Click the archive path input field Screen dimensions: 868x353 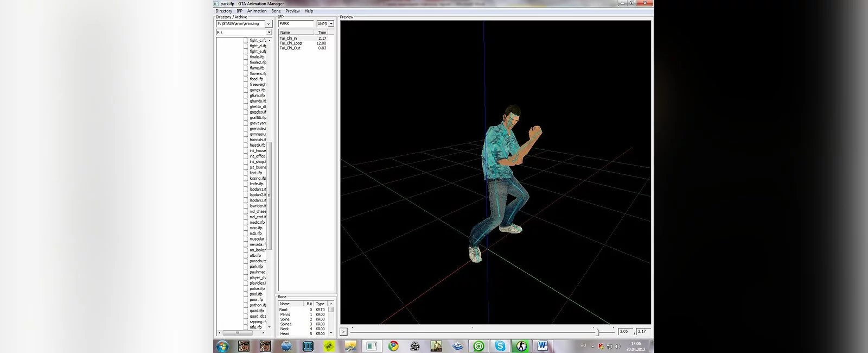pyautogui.click(x=240, y=24)
